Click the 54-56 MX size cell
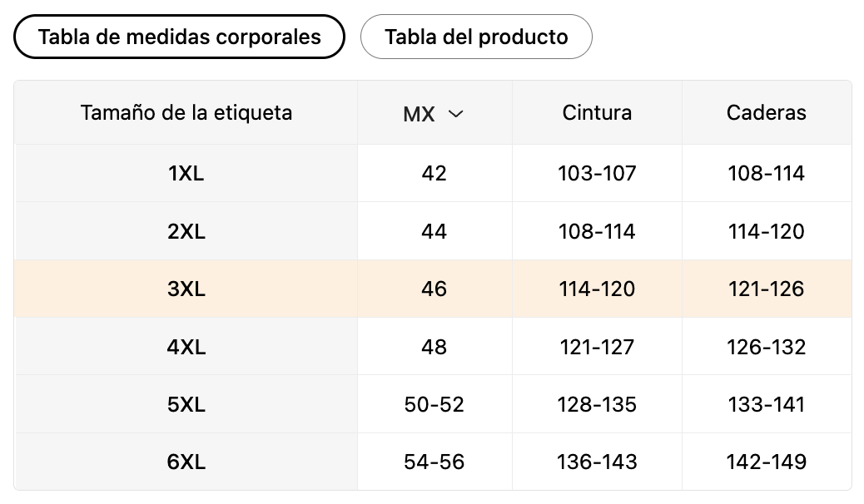The width and height of the screenshot is (864, 504). pyautogui.click(x=434, y=462)
